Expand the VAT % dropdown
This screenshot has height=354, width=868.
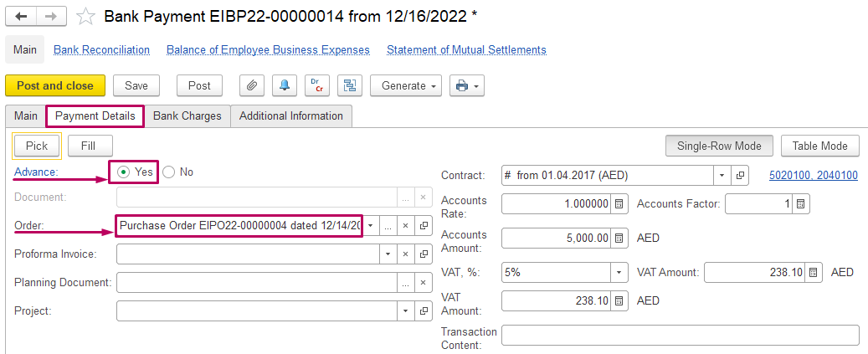pyautogui.click(x=619, y=272)
